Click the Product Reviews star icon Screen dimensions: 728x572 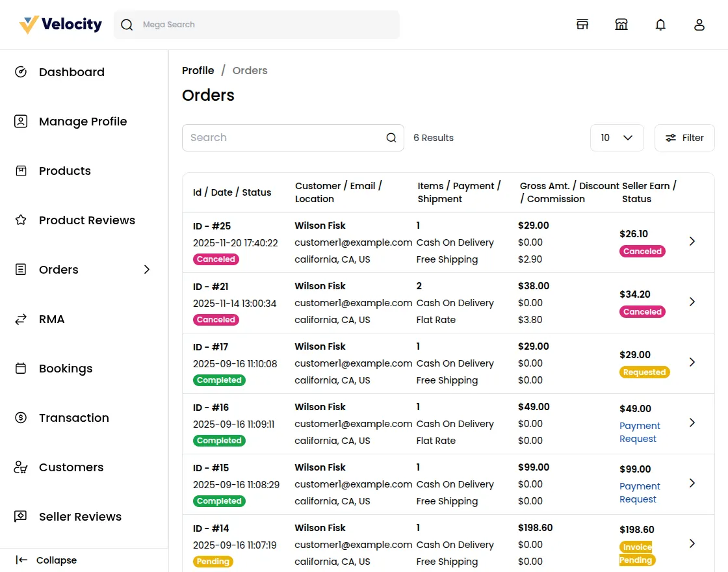click(21, 220)
